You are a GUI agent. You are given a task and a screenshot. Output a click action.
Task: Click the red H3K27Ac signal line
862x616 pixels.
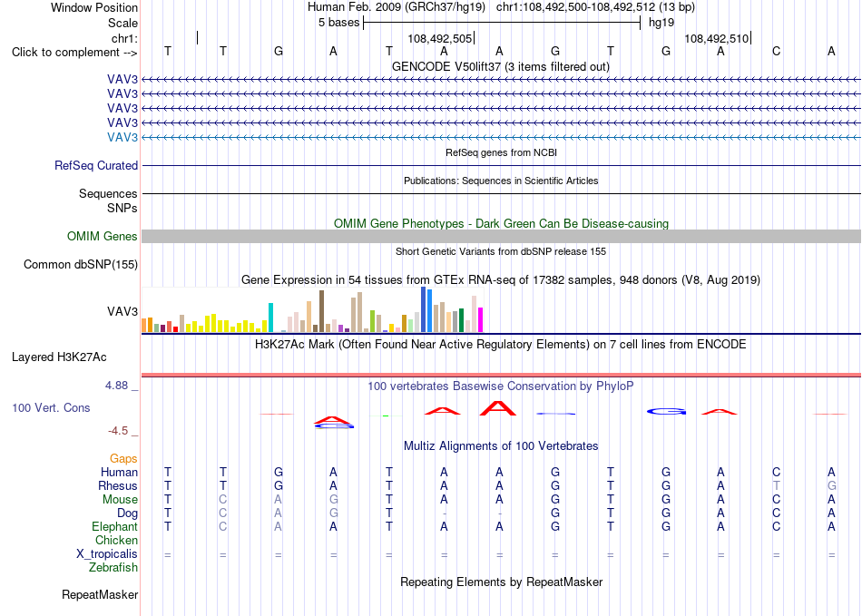pos(501,375)
